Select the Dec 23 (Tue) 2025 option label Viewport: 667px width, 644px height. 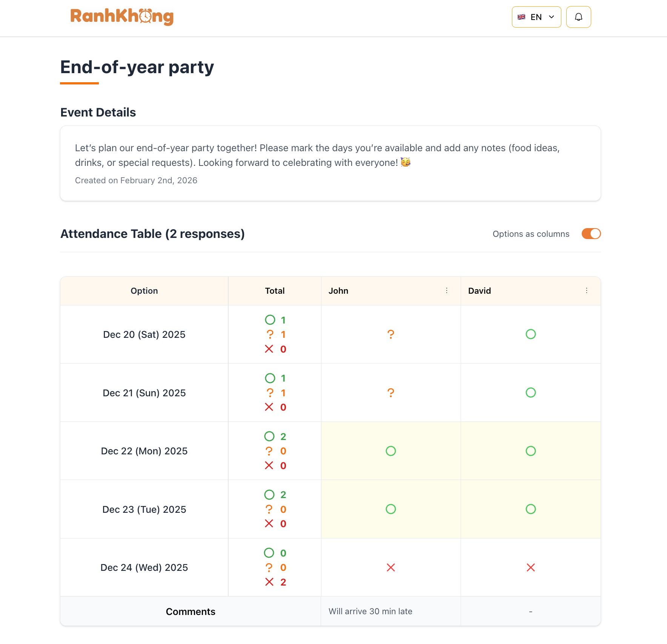click(x=144, y=509)
